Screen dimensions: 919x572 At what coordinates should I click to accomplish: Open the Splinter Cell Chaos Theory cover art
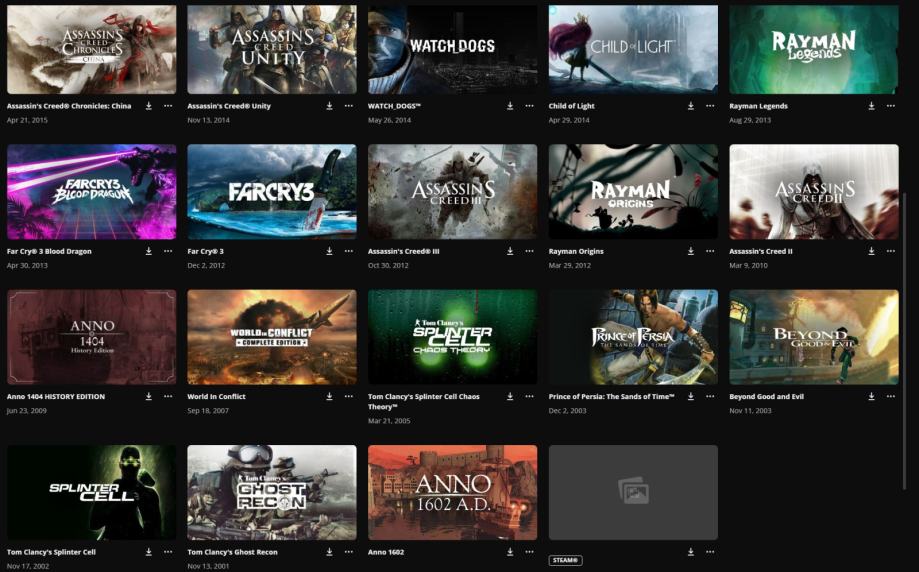coord(452,337)
